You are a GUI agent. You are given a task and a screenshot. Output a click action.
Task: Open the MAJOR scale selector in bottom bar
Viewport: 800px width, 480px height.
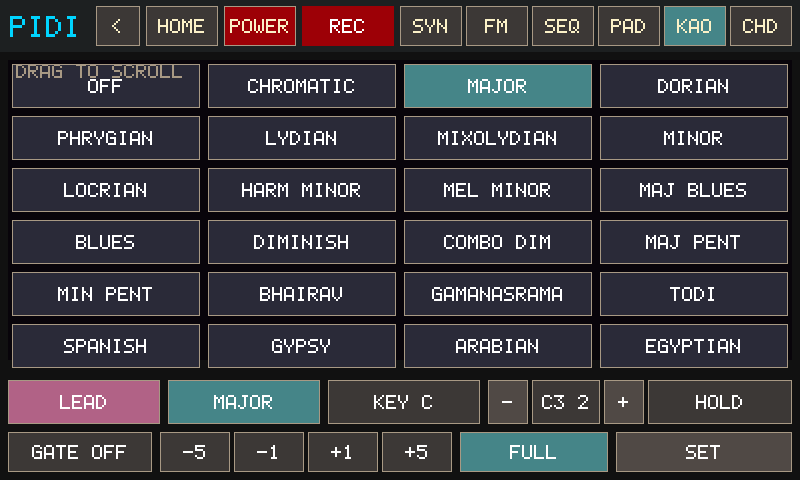(x=244, y=402)
